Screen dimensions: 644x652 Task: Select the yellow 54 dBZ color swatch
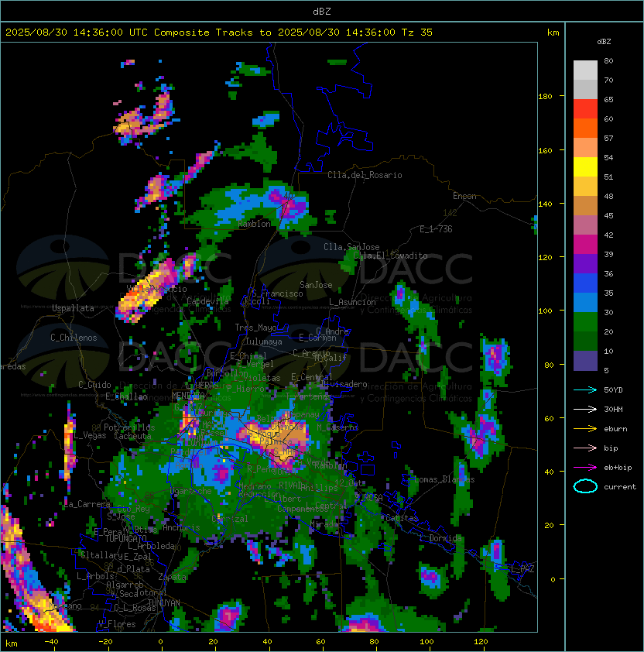click(585, 167)
